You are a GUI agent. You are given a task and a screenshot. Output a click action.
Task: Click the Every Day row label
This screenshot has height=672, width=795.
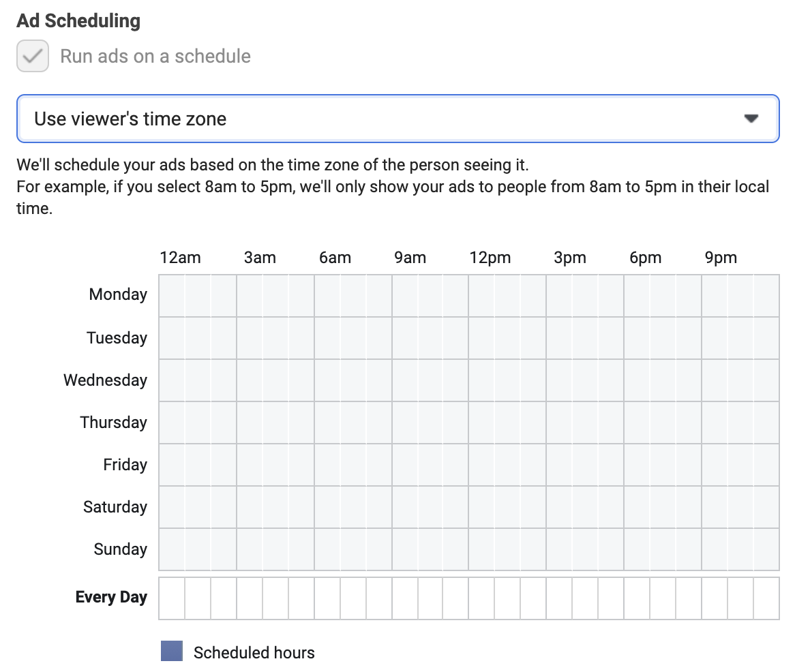111,597
